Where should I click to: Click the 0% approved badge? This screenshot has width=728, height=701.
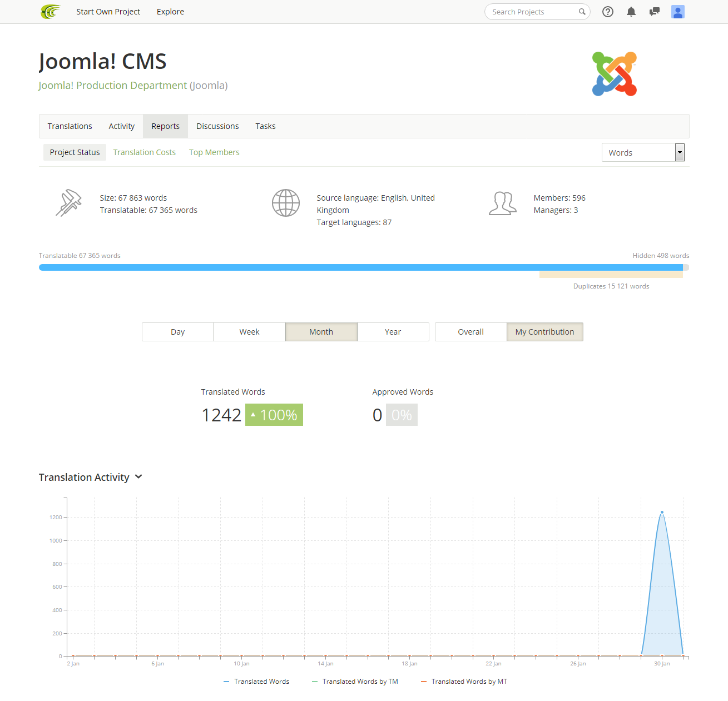402,415
